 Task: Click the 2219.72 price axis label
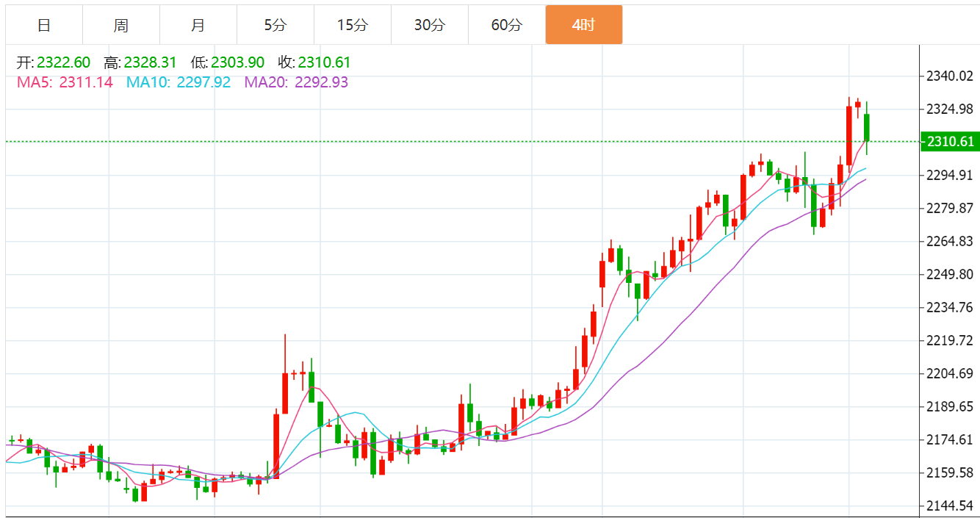coord(950,341)
